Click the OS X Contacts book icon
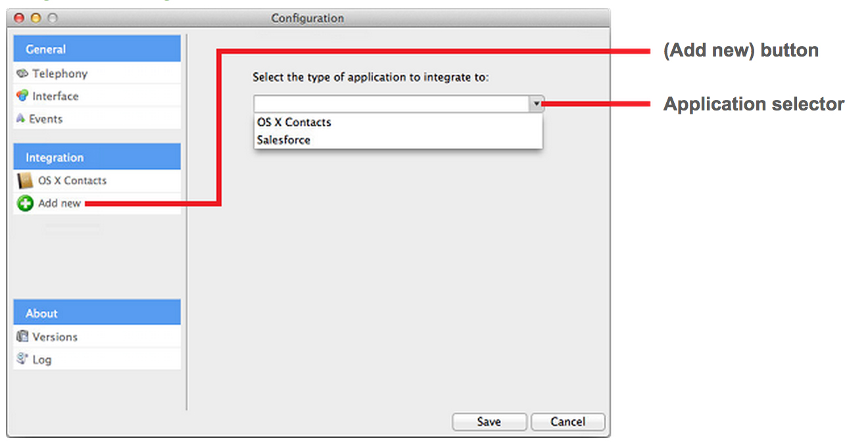868x447 pixels. click(25, 181)
